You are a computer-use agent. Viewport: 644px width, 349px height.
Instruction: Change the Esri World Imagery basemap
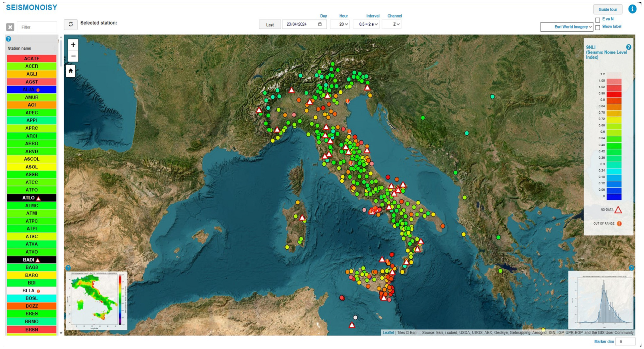pos(566,27)
